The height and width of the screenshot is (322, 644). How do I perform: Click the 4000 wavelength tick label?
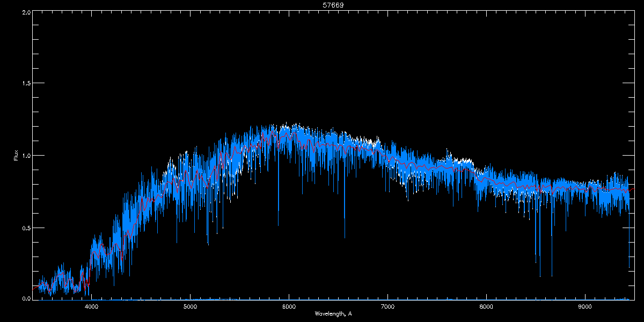91,307
